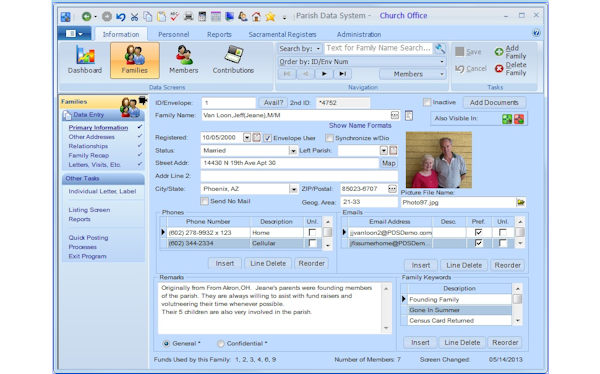
Task: Open the Dashboard data screen
Action: 85,60
